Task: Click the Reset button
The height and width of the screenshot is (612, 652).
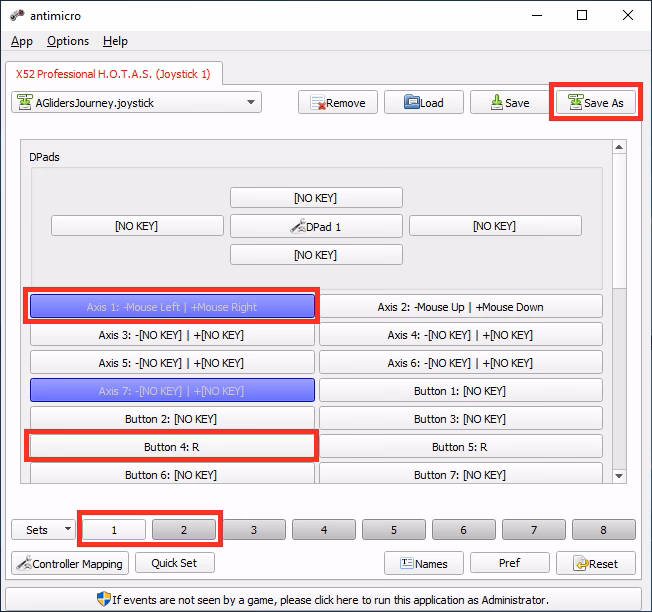Action: click(x=596, y=563)
